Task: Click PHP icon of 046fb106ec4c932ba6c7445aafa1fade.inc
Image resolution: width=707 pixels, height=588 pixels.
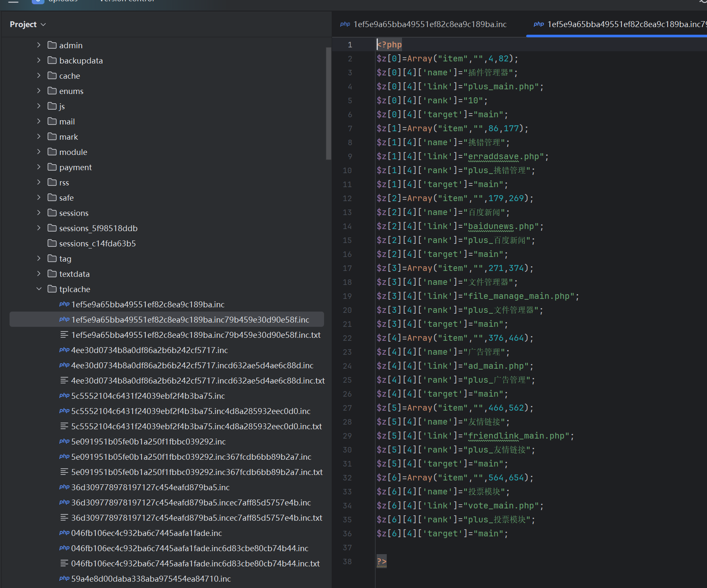Action: click(64, 533)
